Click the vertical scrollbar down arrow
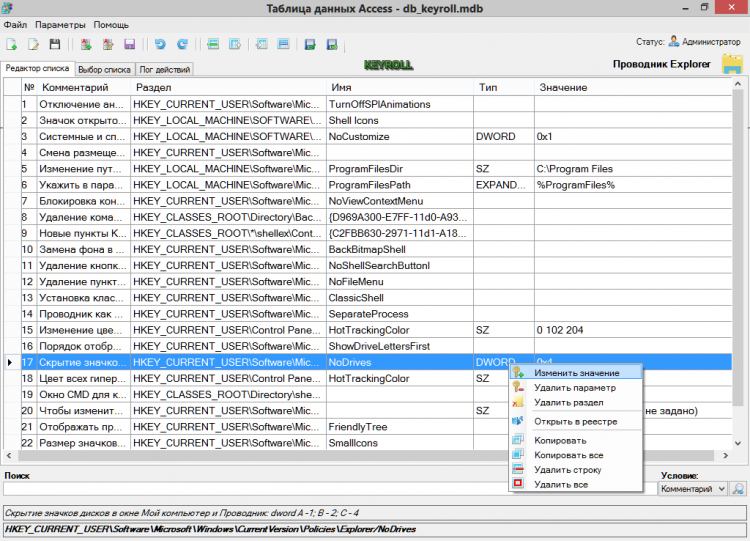750x541 pixels. click(x=738, y=443)
